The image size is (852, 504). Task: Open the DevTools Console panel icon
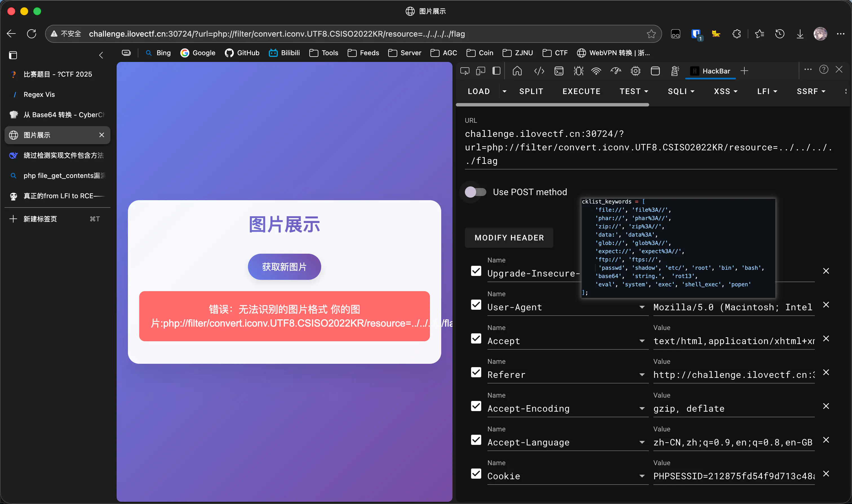point(559,71)
